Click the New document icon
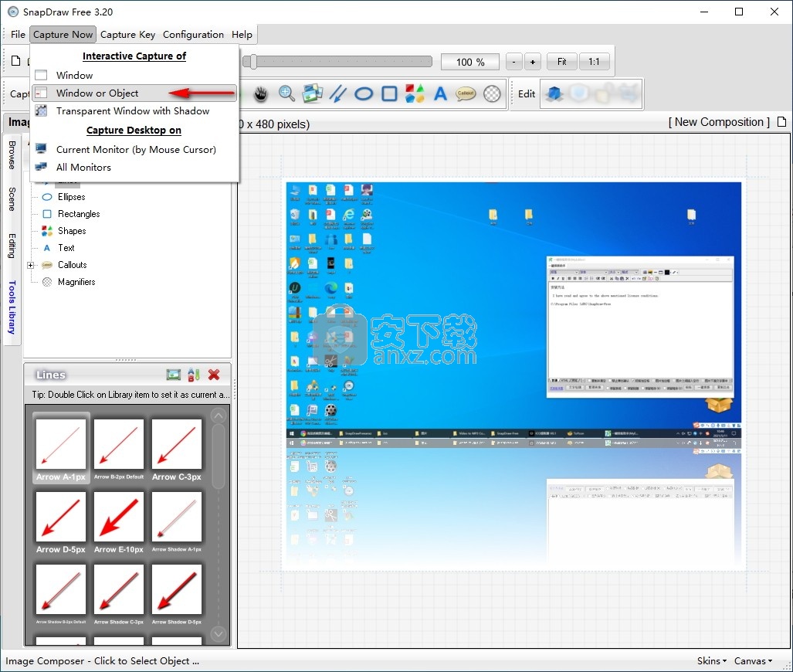The image size is (793, 672). 16,61
